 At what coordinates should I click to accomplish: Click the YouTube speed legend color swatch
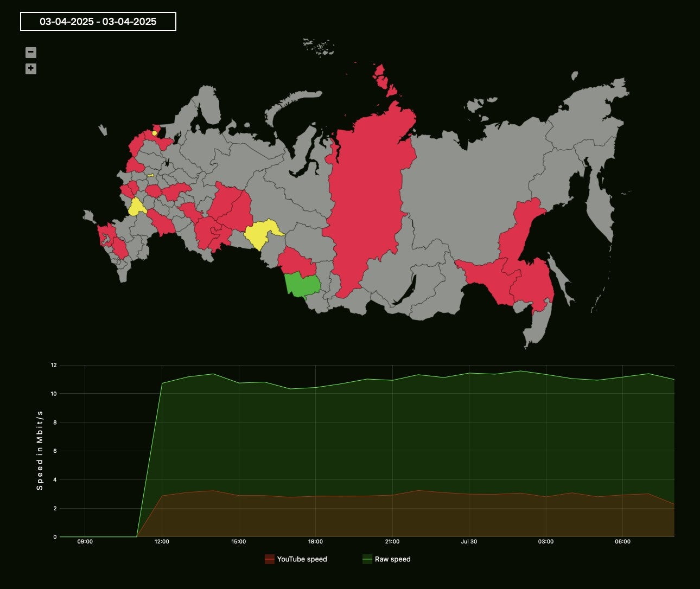[x=269, y=558]
